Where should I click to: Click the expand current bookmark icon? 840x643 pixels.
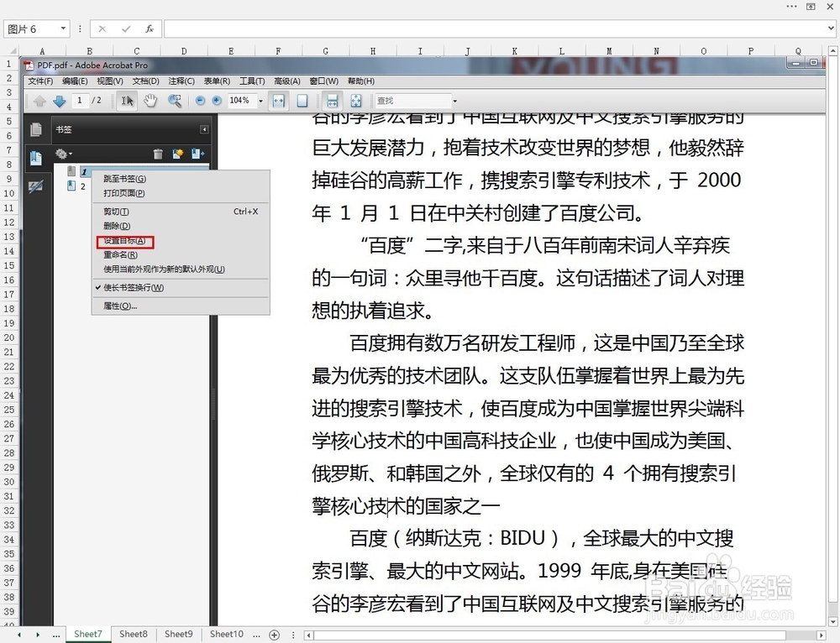pos(197,154)
